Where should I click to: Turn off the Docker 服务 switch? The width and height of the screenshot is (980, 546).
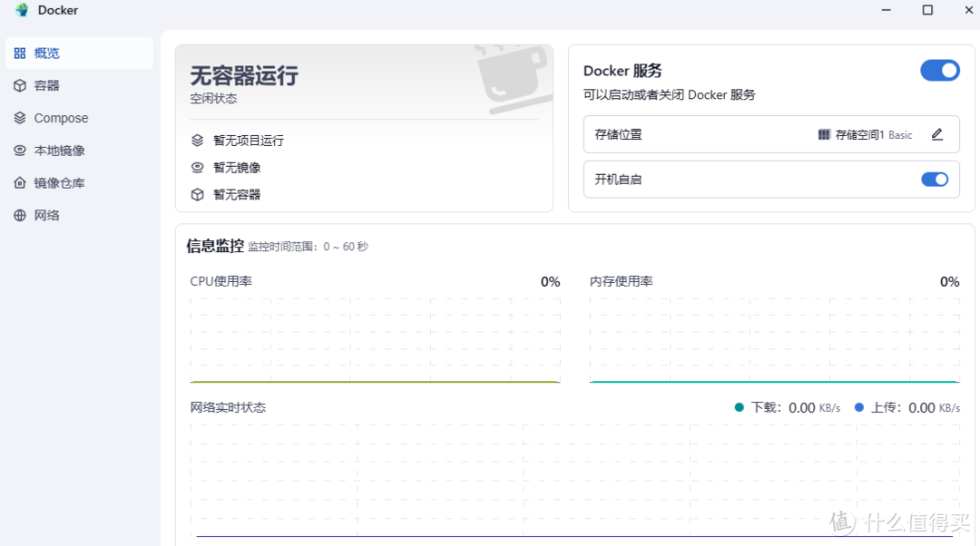940,70
